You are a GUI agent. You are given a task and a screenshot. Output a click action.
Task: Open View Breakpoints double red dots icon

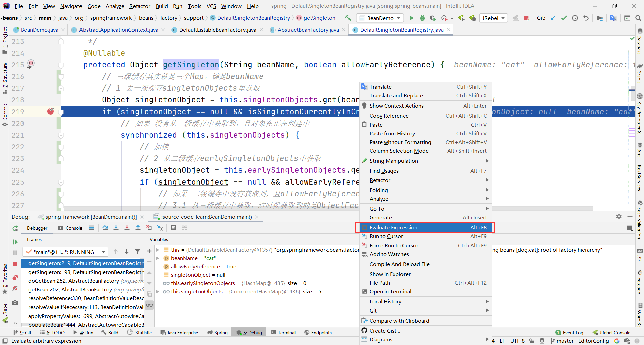(x=15, y=278)
